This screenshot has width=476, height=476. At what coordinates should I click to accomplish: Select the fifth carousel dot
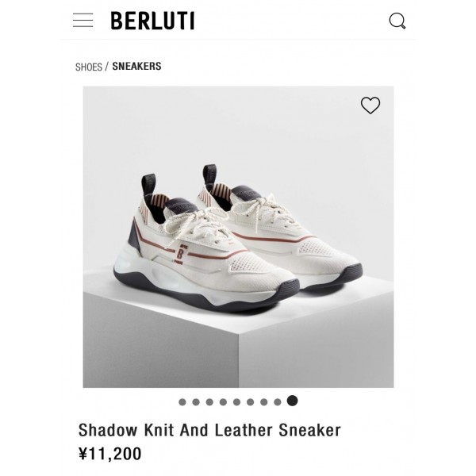(236, 402)
